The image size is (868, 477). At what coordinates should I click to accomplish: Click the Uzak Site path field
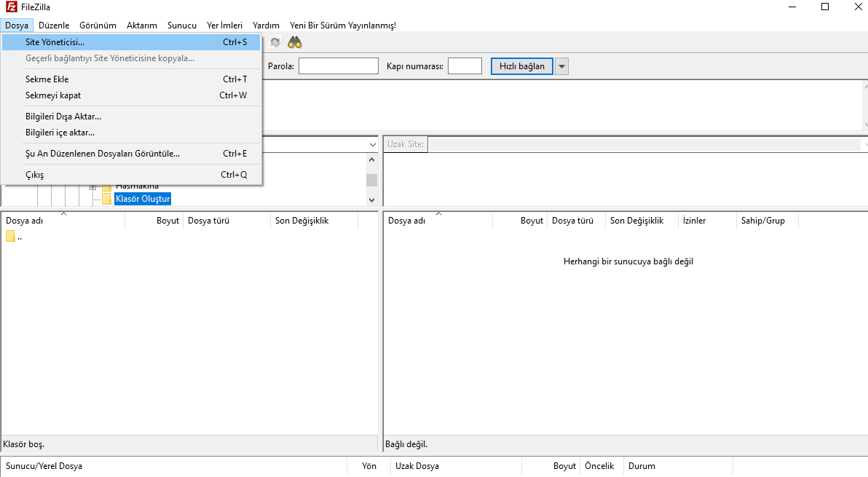[x=646, y=144]
